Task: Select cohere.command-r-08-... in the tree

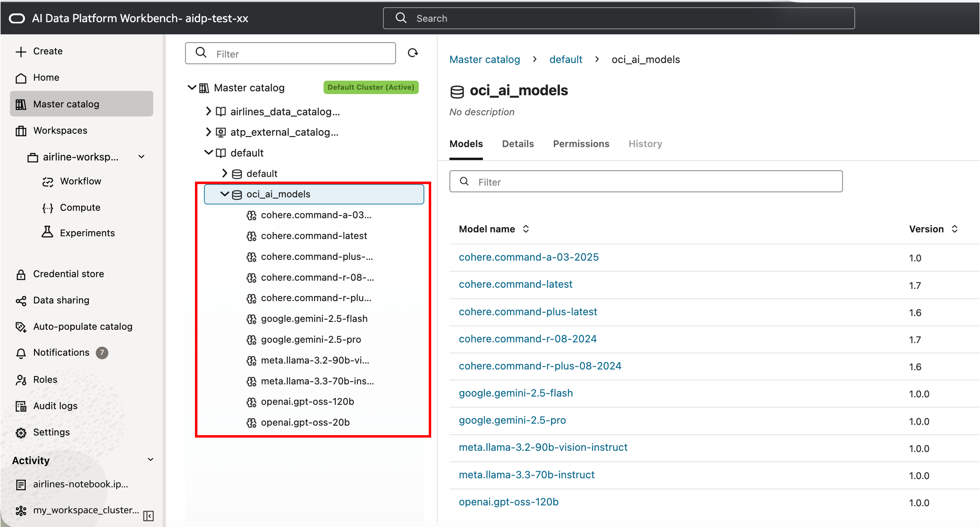Action: pos(317,277)
